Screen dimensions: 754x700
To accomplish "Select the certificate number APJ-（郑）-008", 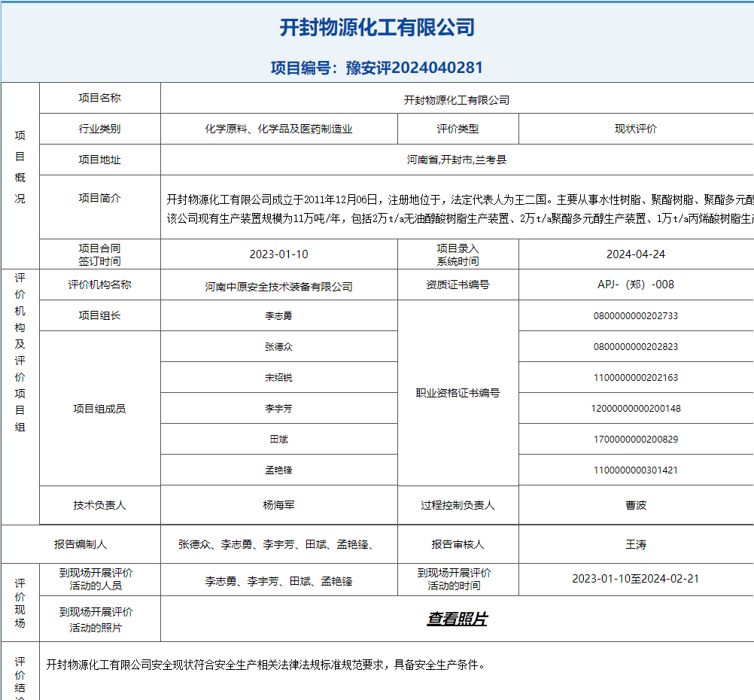I will 636,285.
